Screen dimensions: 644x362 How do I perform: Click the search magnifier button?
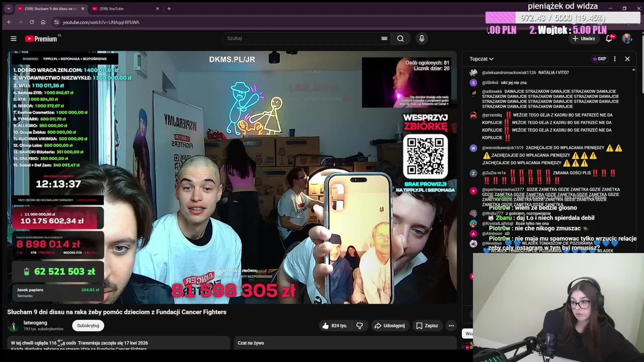pos(400,38)
